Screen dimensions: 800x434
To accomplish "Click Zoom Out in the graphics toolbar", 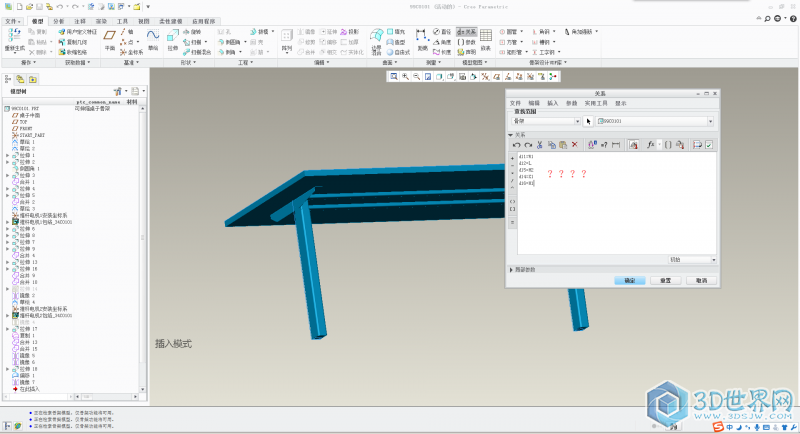I will [x=416, y=76].
